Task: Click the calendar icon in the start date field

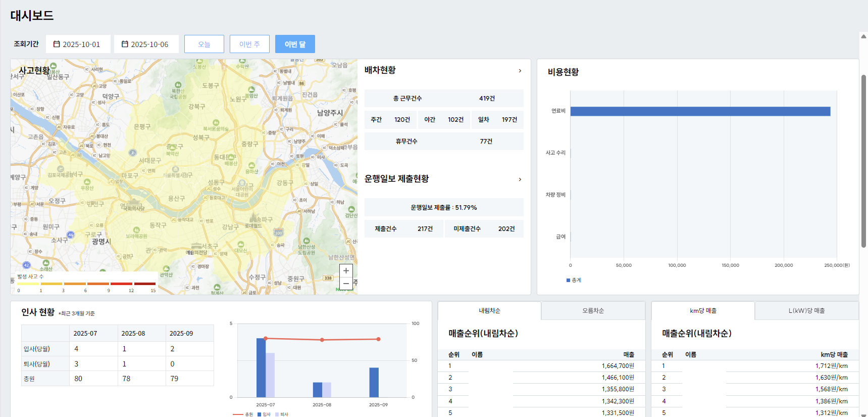Action: click(57, 44)
